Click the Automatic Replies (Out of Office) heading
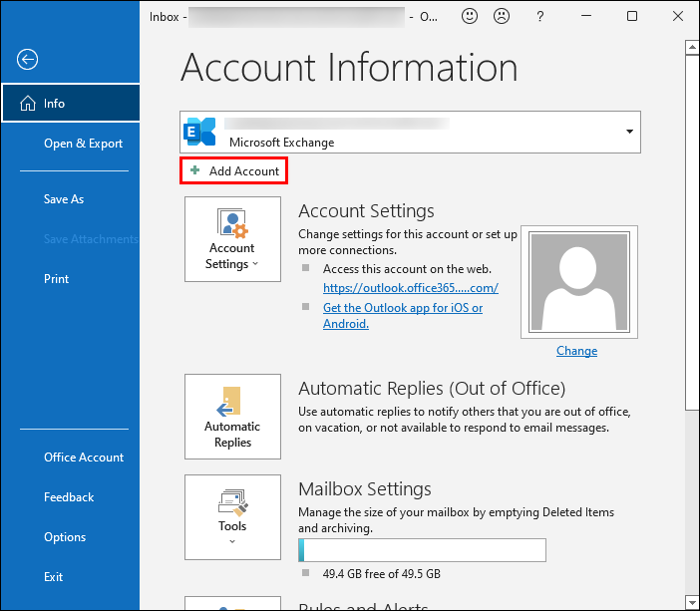This screenshot has height=611, width=700. coord(432,389)
